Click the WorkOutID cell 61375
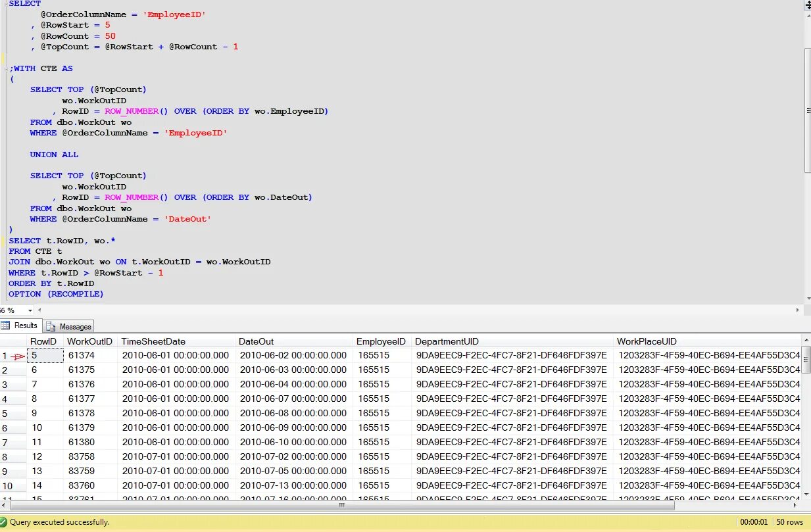This screenshot has height=532, width=811. pos(91,370)
